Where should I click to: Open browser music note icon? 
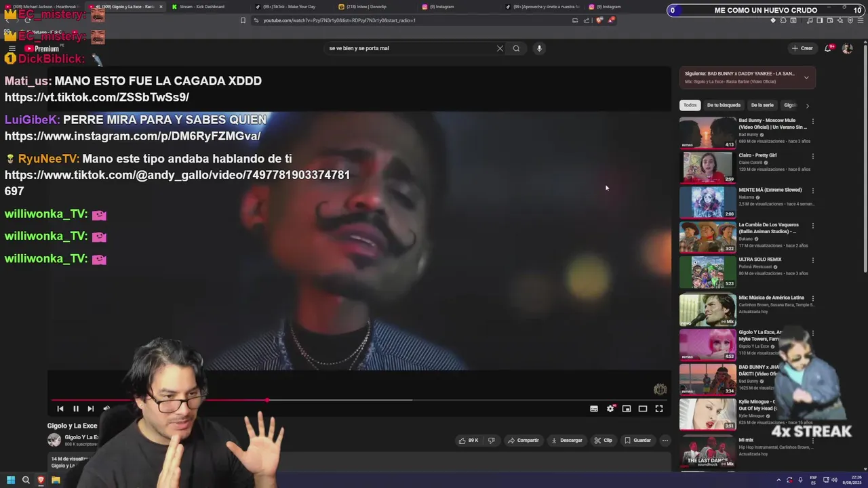(x=810, y=20)
